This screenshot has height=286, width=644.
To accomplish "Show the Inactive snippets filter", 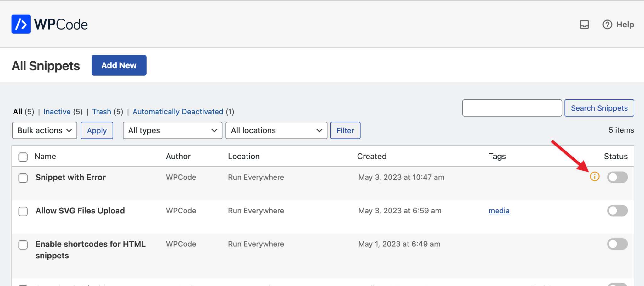I will (x=57, y=112).
